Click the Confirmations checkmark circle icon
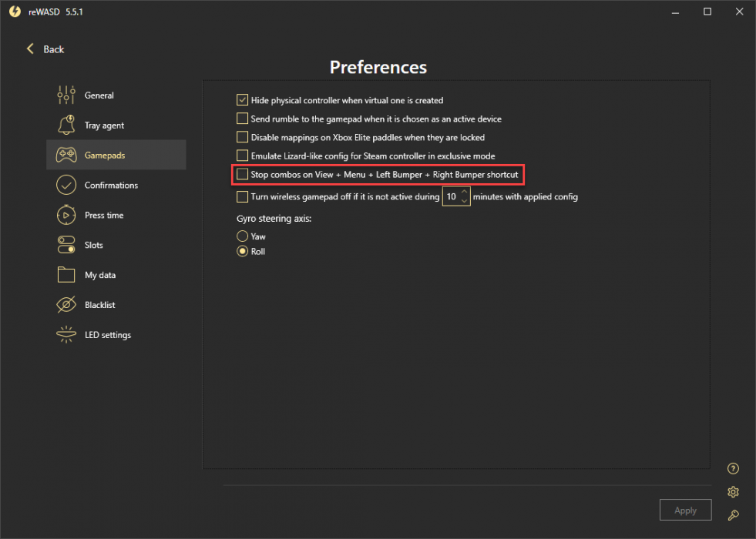Image resolution: width=756 pixels, height=539 pixels. point(66,185)
